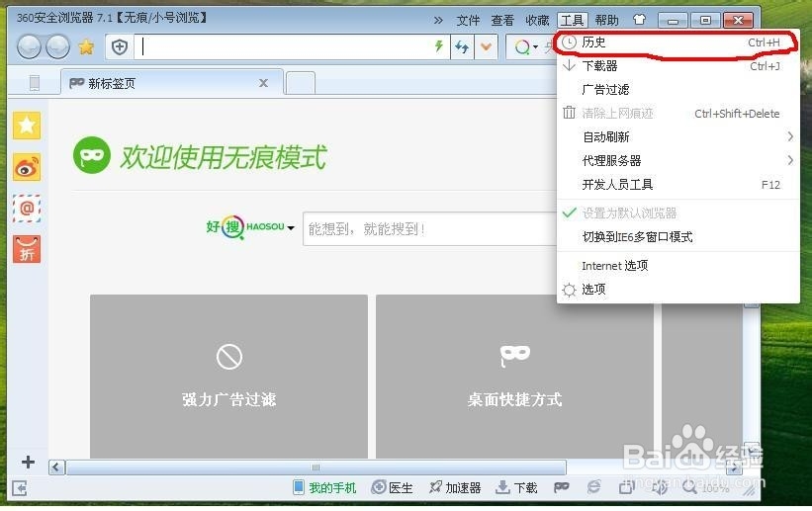Open the Weibo sidebar icon
The image size is (812, 511).
(27, 167)
